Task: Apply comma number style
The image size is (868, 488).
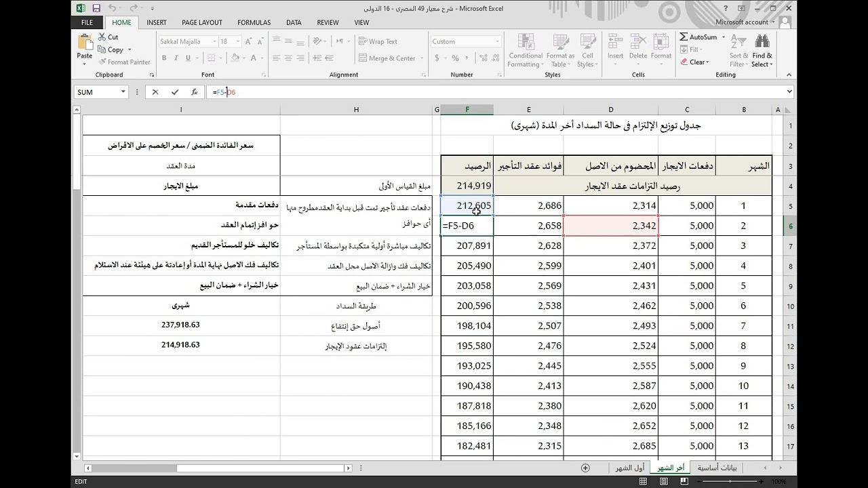Action: pos(465,58)
